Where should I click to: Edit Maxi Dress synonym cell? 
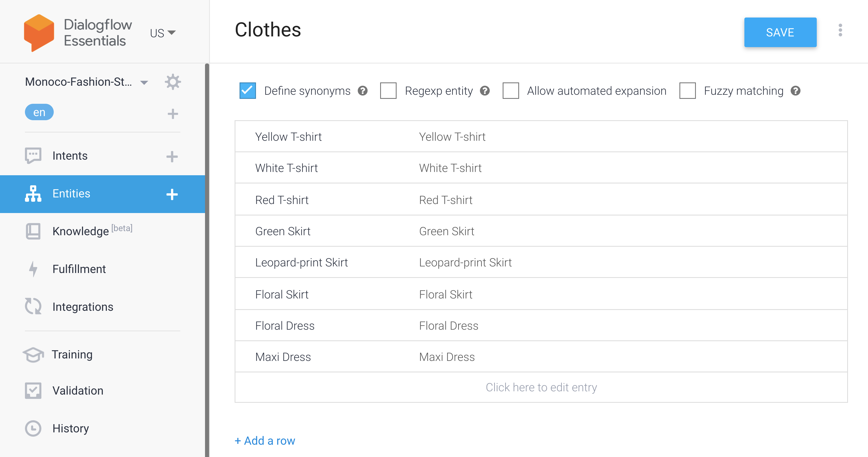point(446,357)
